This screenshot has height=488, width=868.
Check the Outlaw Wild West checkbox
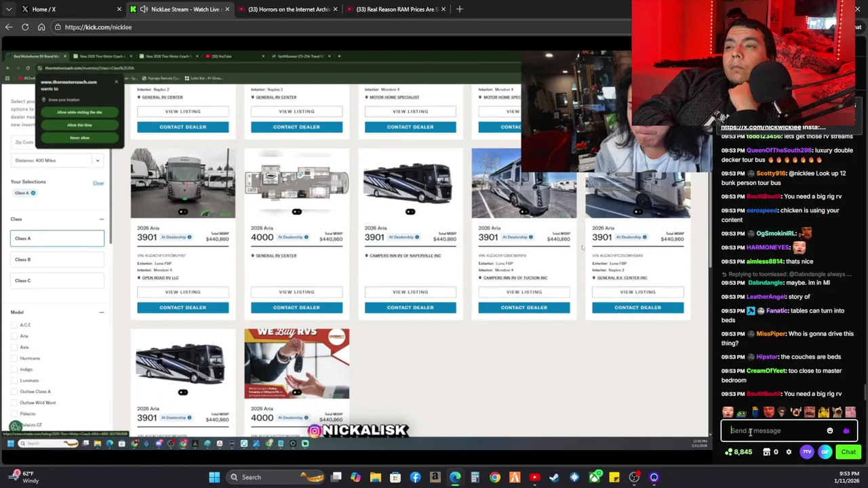(14, 403)
